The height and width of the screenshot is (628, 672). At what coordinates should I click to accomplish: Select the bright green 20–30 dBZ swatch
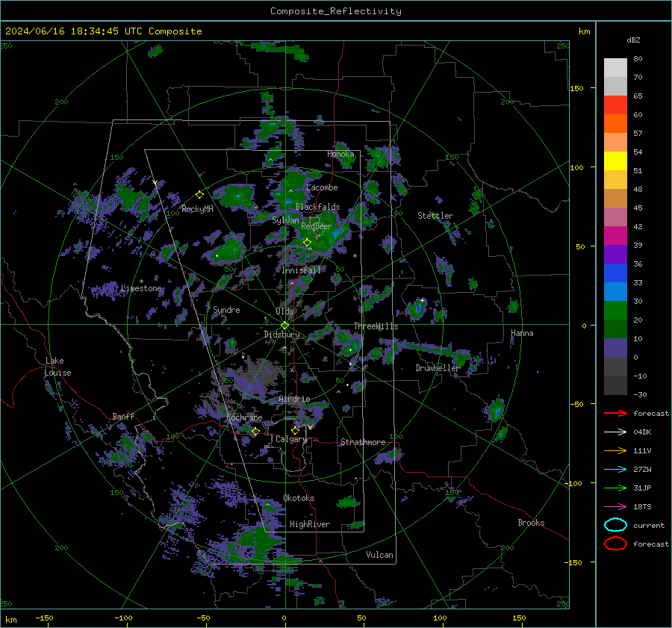pos(615,311)
